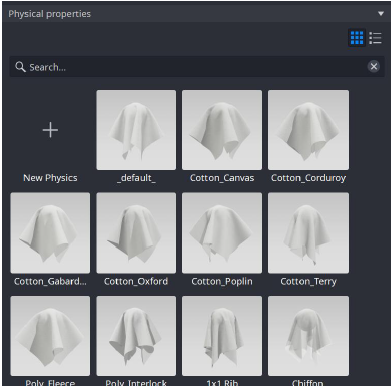Click the Cotton_Terry label text
391x386 pixels.
tap(308, 282)
